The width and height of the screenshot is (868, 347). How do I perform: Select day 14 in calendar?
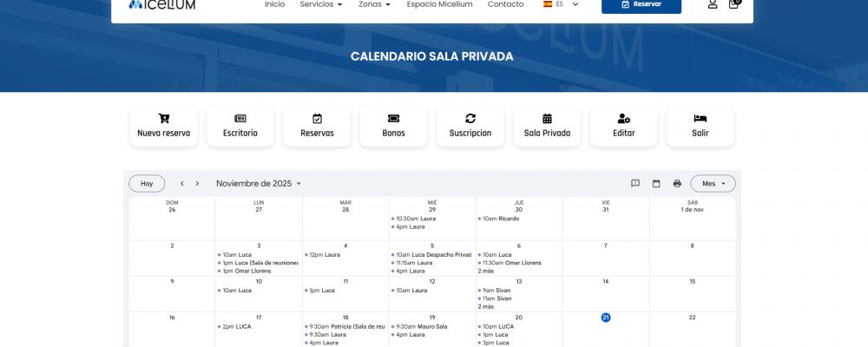click(x=606, y=282)
